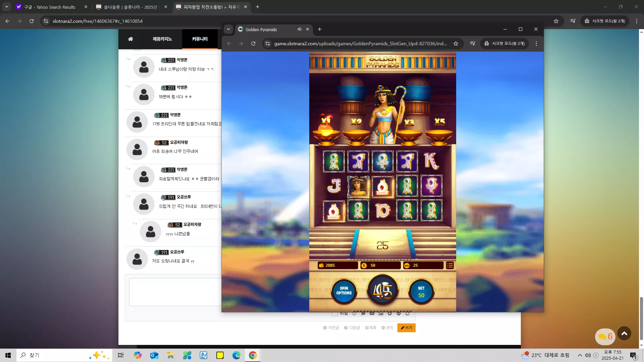
Task: Expand the tab search dropdown in the game window
Action: tap(228, 29)
